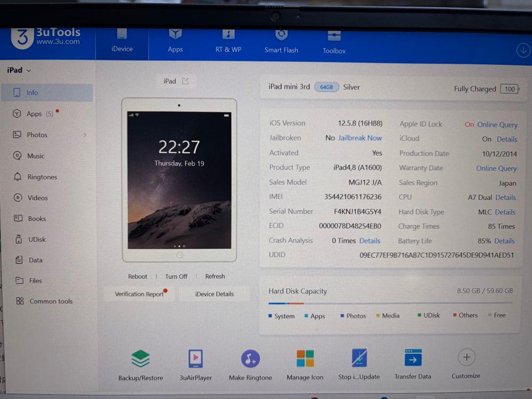Click the iCloud Details link
This screenshot has height=399, width=532.
[x=507, y=139]
